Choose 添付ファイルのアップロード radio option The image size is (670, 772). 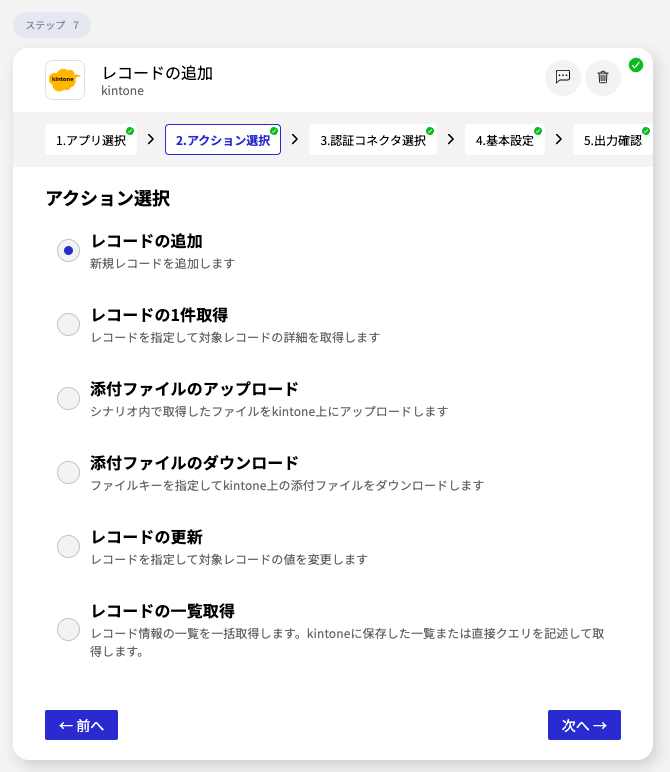tap(68, 399)
